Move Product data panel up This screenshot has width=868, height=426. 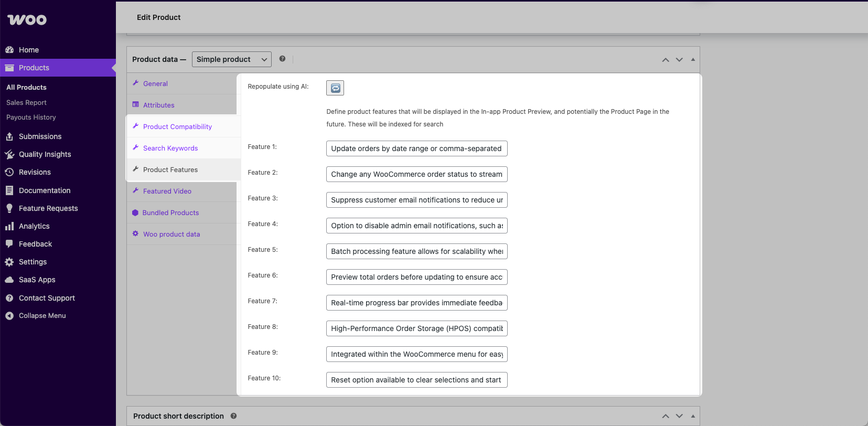pos(666,60)
